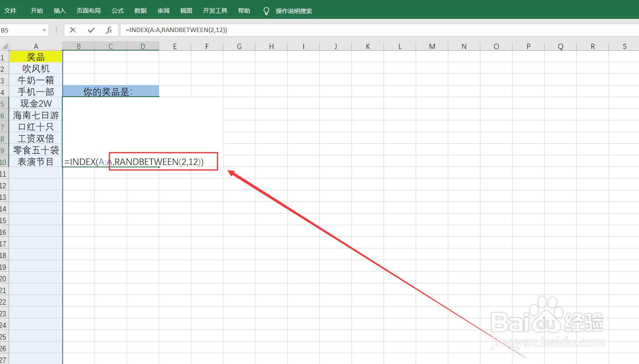
Task: Click the 操作说明搜索 search box
Action: (294, 11)
